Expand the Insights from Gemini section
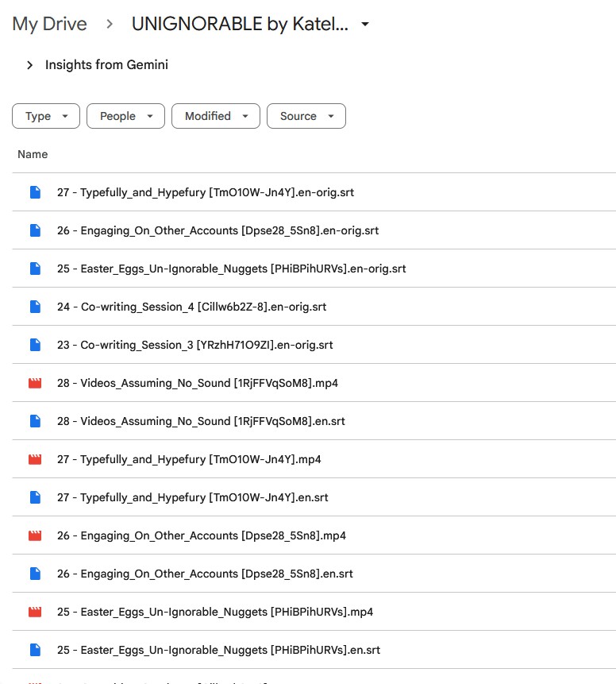Image resolution: width=616 pixels, height=684 pixels. 29,65
